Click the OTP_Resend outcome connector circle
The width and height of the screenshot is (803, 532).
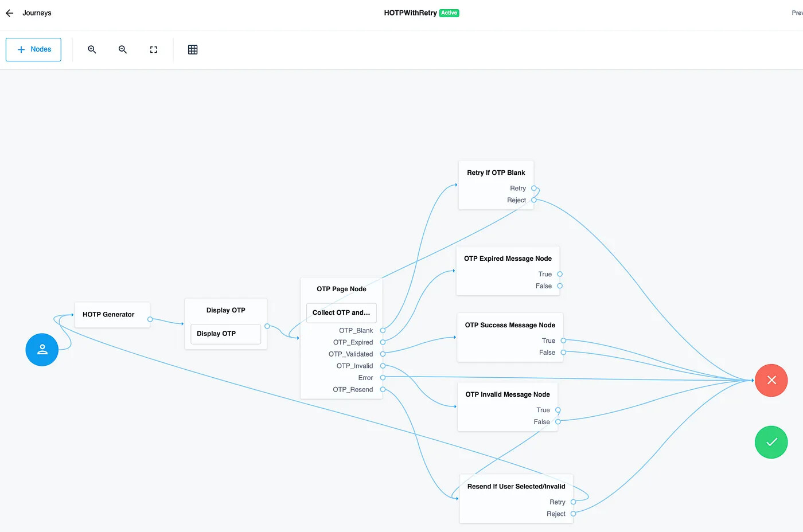click(x=383, y=389)
